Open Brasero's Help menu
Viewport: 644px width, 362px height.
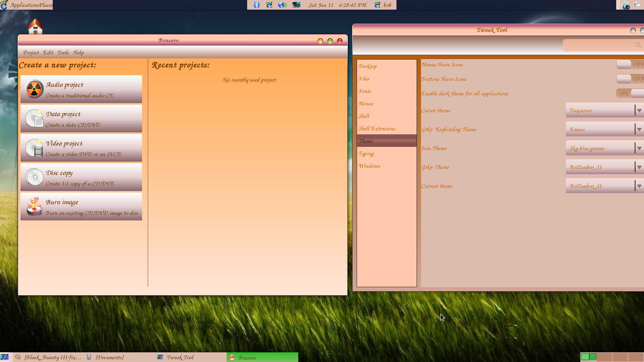(78, 52)
